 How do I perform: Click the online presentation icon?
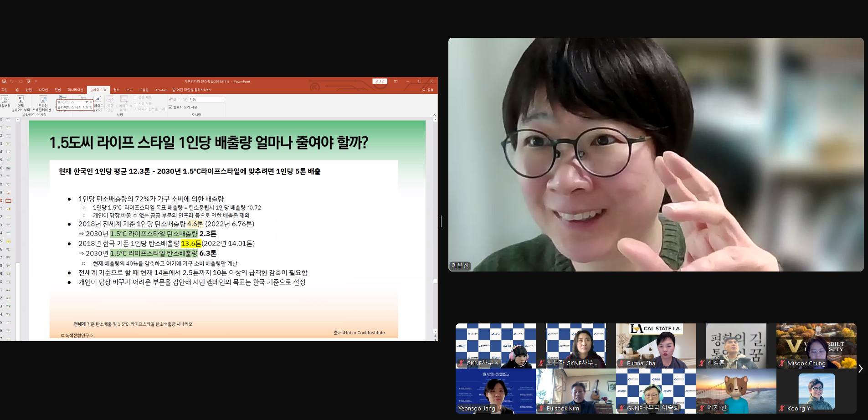pos(43,99)
